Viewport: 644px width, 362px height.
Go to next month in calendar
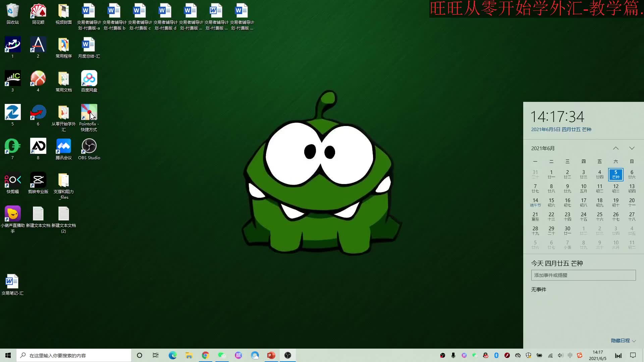pos(632,148)
